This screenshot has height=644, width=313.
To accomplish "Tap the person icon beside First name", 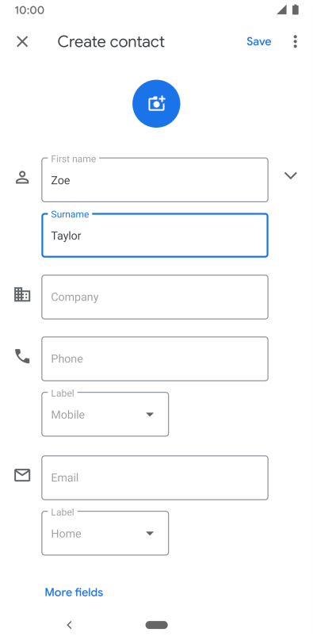I will point(22,178).
